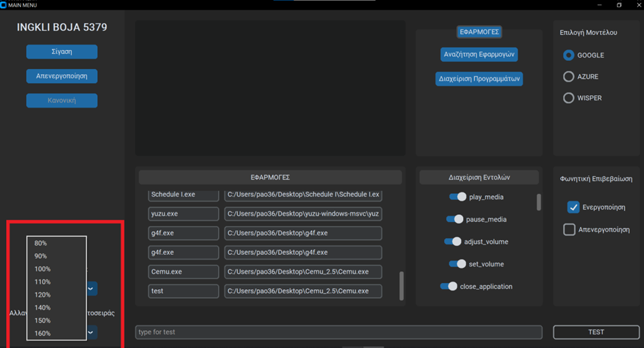The width and height of the screenshot is (644, 348).
Task: Choose 160% from the scale list
Action: 57,333
